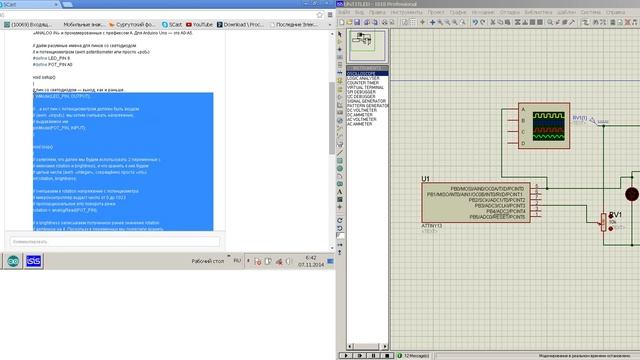Screen dimensions: 640x360
Task: Flip the part vertically with the mirror icon
Action: click(340, 252)
